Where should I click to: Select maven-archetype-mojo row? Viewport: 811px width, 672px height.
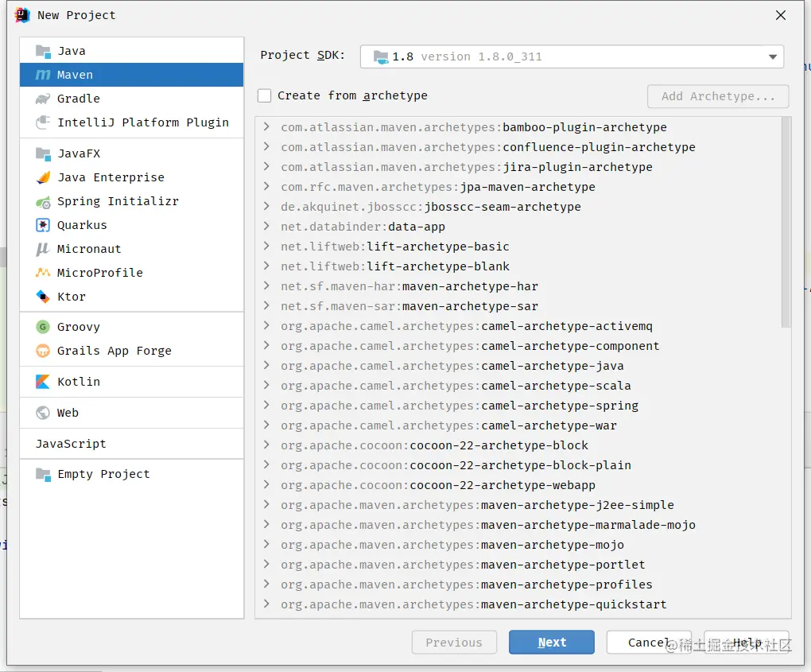(518, 545)
